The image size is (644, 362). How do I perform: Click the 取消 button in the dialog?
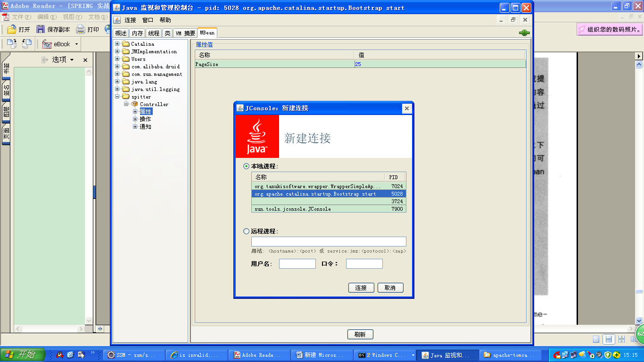coord(390,288)
